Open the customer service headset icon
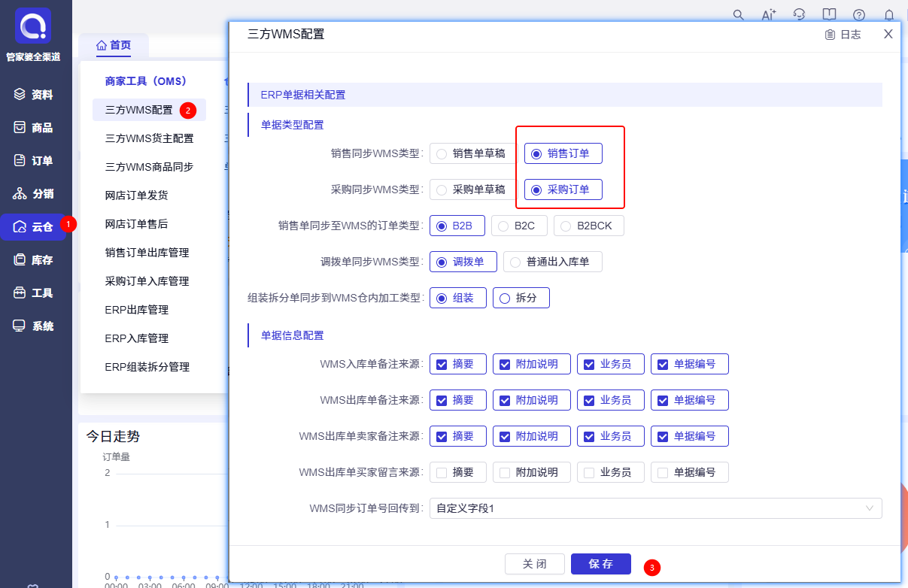The width and height of the screenshot is (908, 588). click(x=799, y=14)
